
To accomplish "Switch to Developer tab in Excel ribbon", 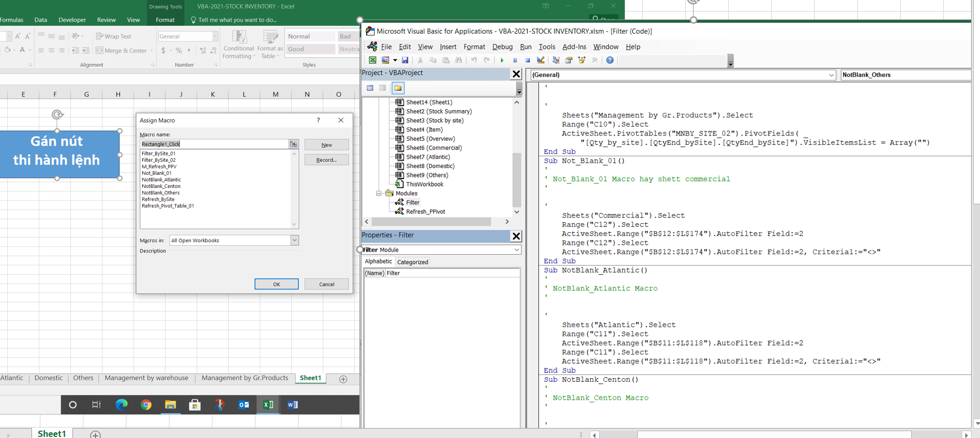I will [72, 20].
